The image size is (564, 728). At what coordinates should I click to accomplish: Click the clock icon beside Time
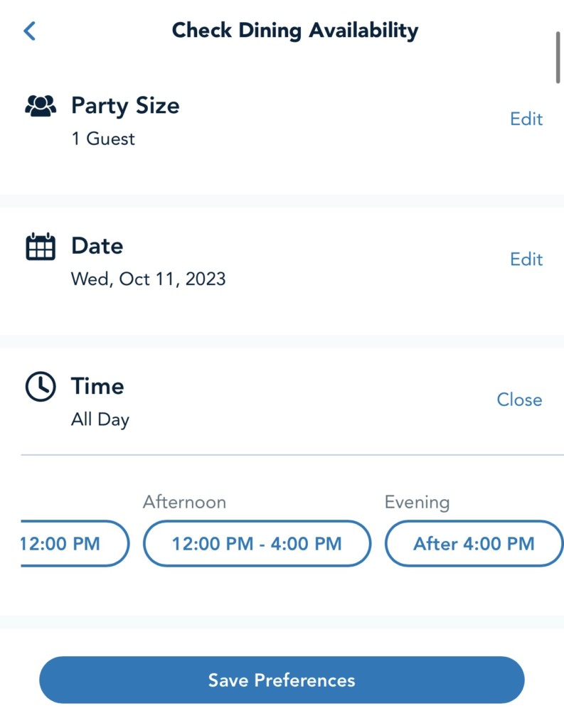click(x=41, y=387)
